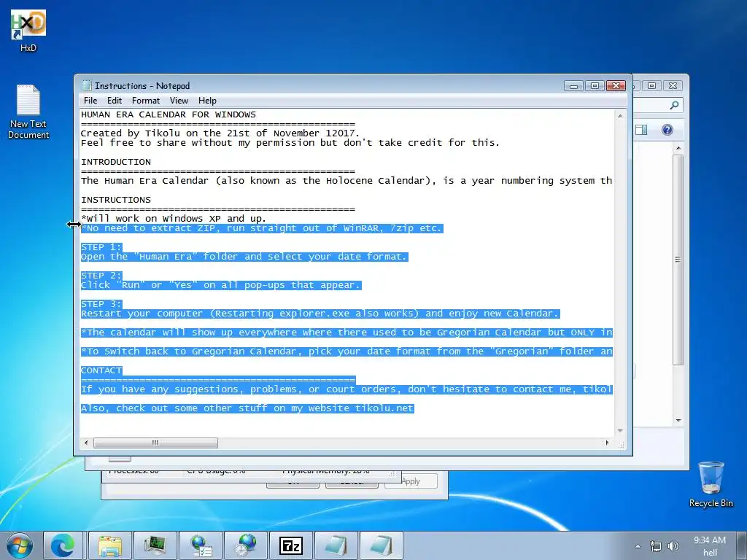Click Explorer window scrollbar down arrow
The width and height of the screenshot is (747, 560).
tap(678, 421)
